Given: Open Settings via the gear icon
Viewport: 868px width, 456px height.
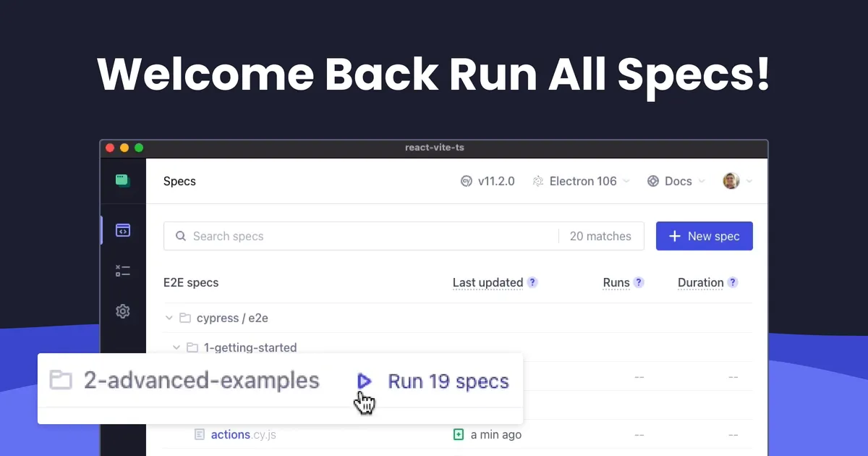Looking at the screenshot, I should pos(123,311).
